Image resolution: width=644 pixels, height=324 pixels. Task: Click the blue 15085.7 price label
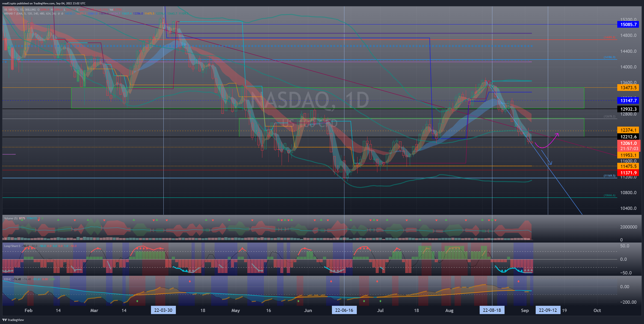tap(628, 24)
